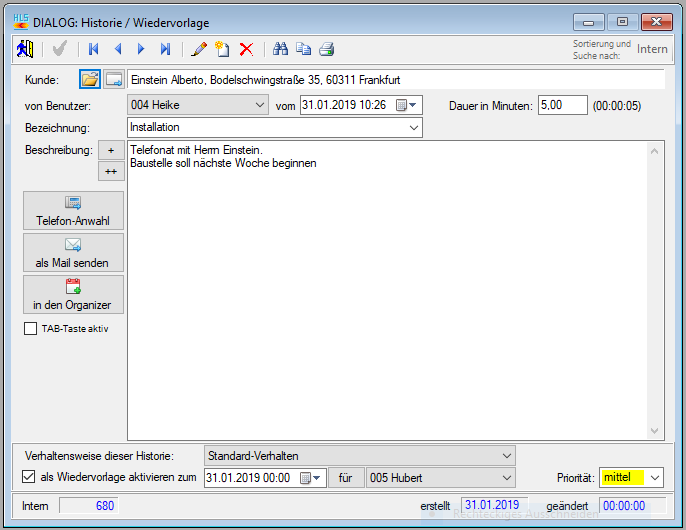Click the printer icon in toolbar
This screenshot has height=530, width=686.
pos(326,48)
